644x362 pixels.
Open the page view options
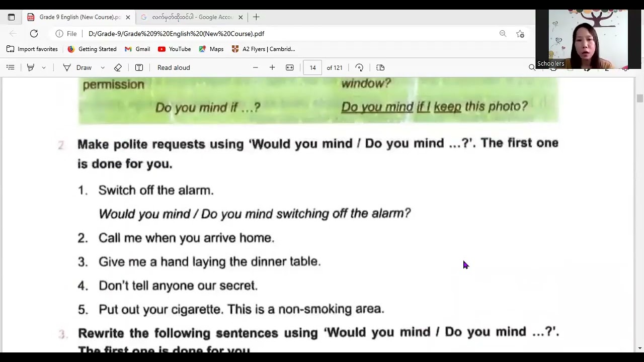point(380,67)
